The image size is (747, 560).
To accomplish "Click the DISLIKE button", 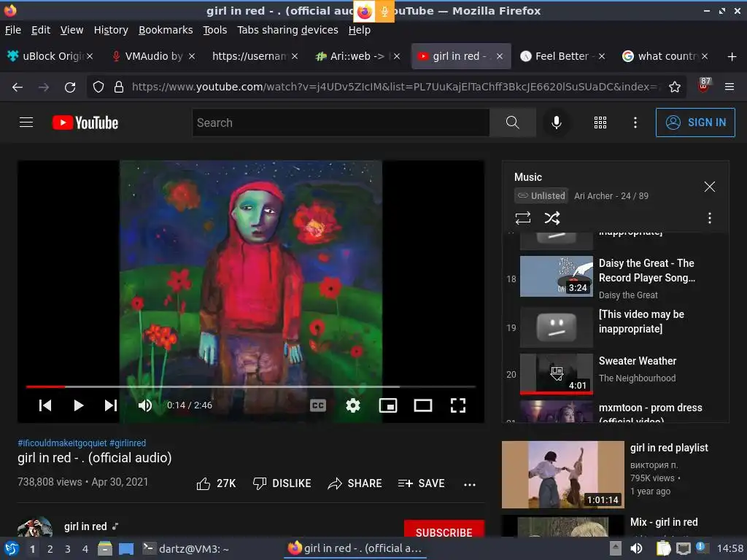I will (x=282, y=483).
